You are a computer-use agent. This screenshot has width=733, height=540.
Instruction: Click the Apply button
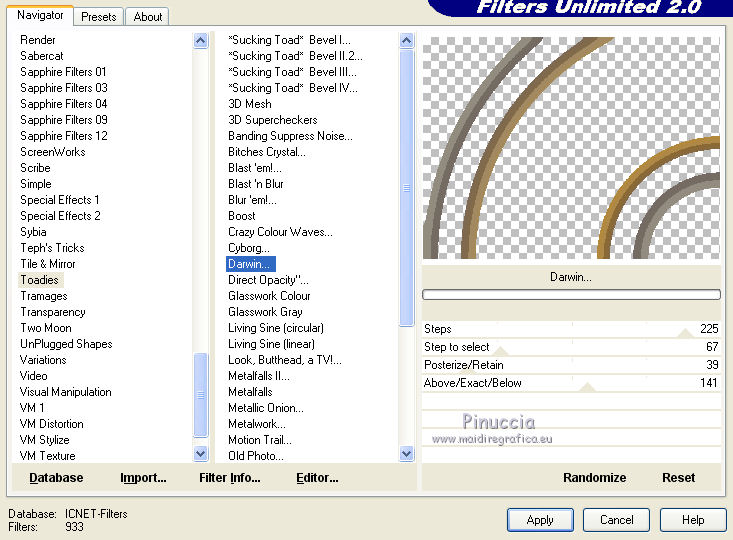click(x=540, y=520)
